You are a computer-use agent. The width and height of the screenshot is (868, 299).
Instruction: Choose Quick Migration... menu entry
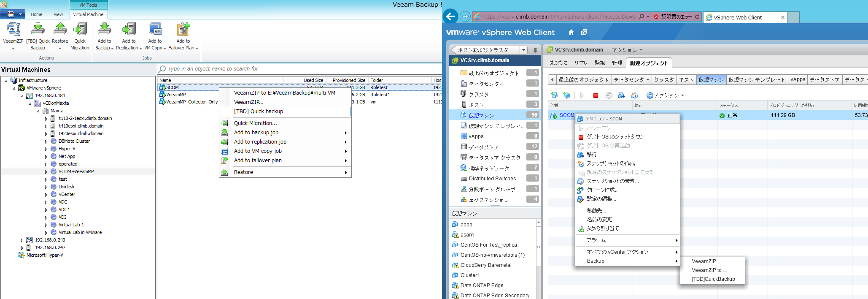[285, 123]
